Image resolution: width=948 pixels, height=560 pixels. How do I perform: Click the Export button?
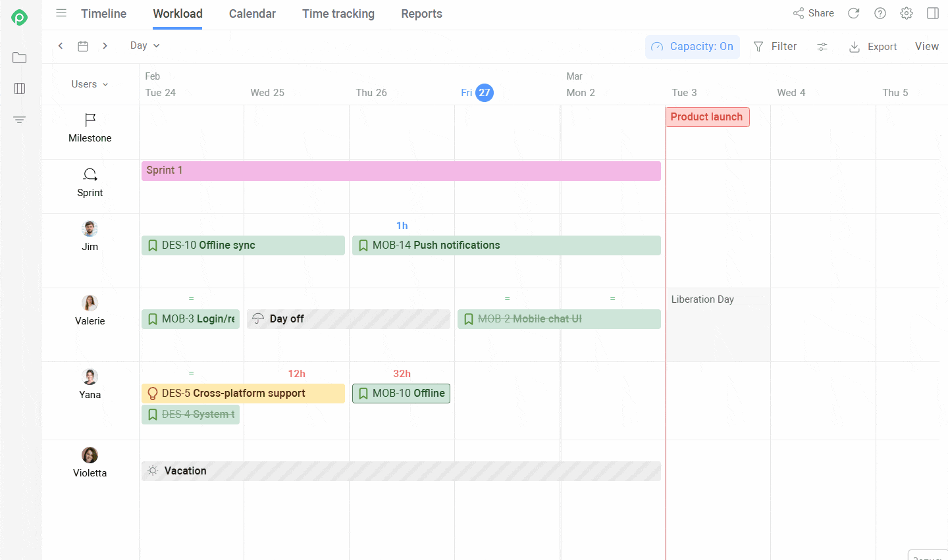pos(873,47)
